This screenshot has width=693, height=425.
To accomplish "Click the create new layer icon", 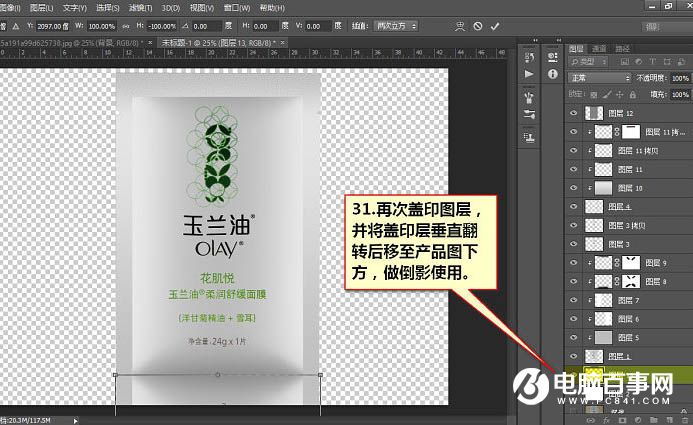I will (x=669, y=420).
